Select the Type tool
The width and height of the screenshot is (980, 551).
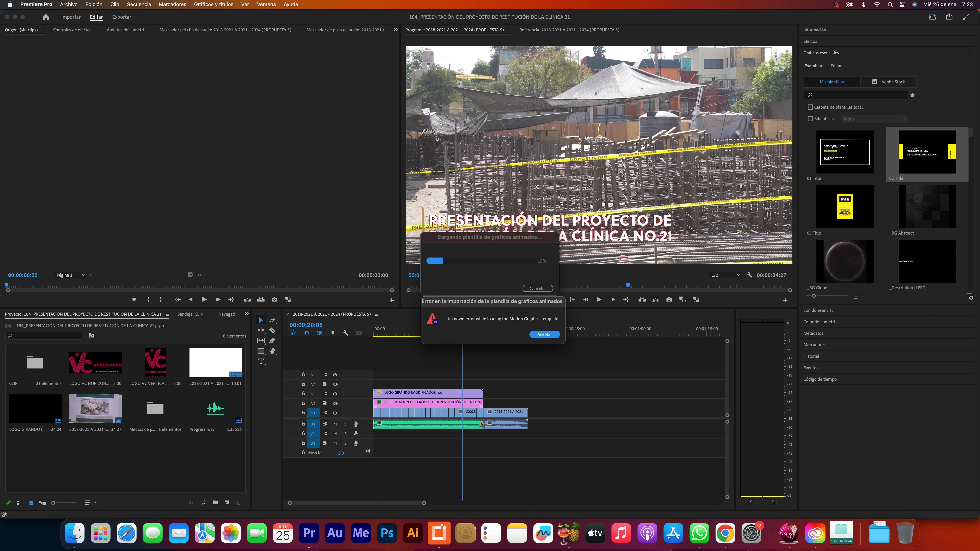[261, 361]
